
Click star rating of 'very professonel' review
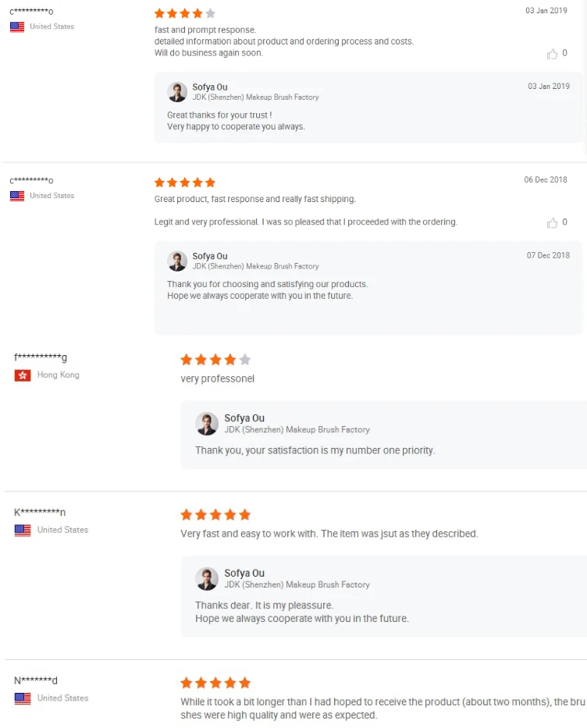[x=215, y=360]
